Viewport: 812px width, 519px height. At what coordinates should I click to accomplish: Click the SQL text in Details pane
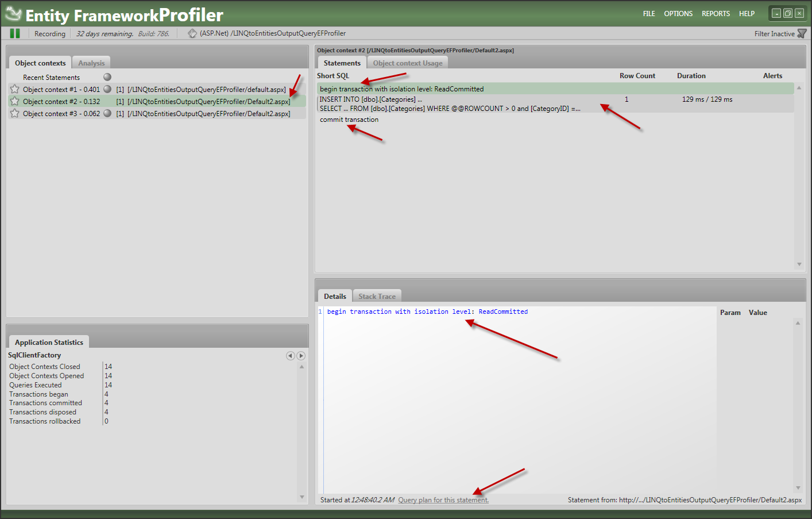click(x=427, y=312)
